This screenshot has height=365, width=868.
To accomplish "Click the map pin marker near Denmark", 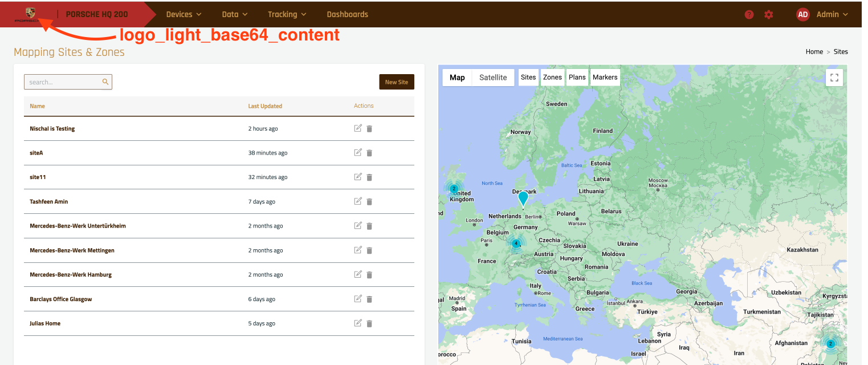I will [x=523, y=198].
